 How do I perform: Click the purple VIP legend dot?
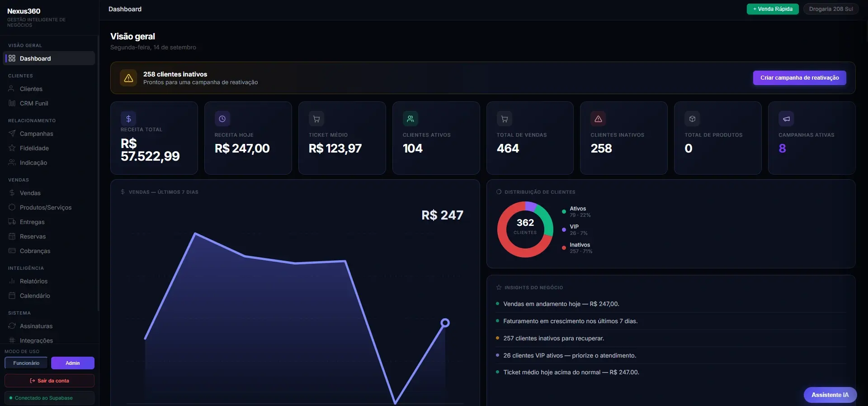click(x=564, y=229)
